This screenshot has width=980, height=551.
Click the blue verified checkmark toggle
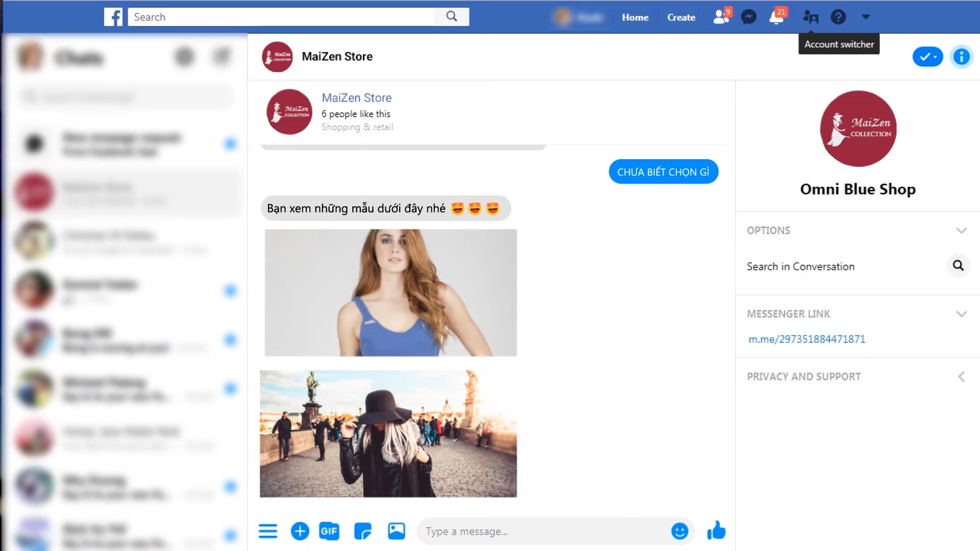click(x=927, y=56)
